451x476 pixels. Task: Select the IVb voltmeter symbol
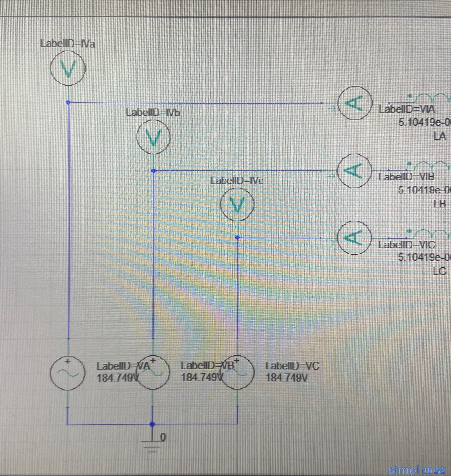pos(153,137)
